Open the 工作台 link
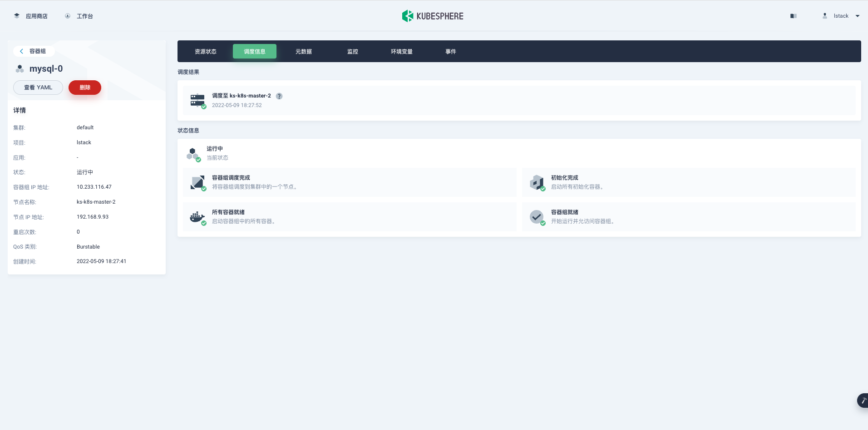868x430 pixels. point(85,16)
